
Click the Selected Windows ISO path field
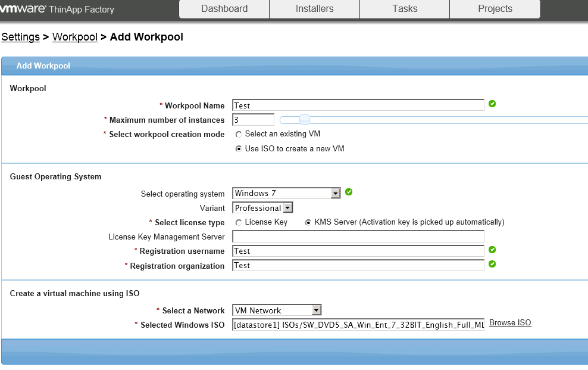pyautogui.click(x=358, y=325)
